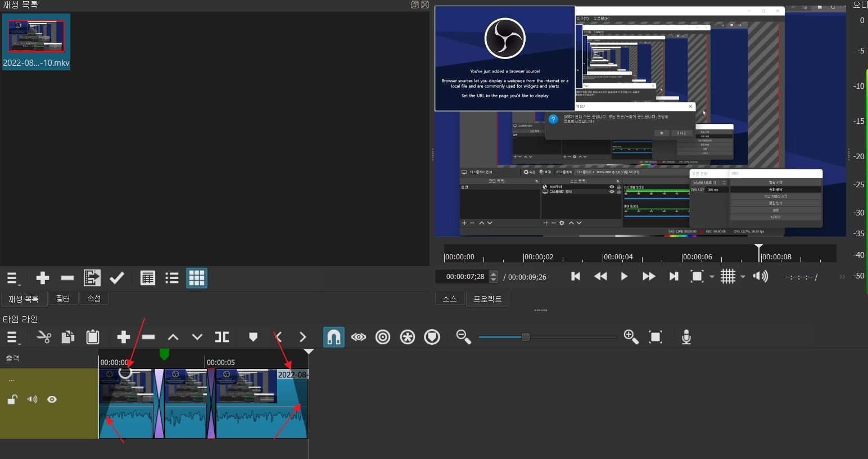Mute the video track audio

click(32, 399)
